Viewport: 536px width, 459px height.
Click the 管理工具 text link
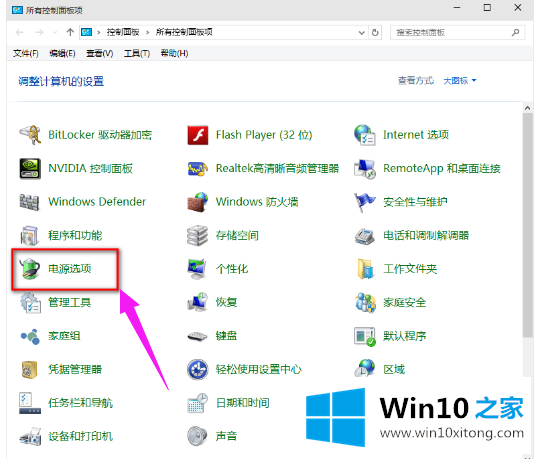[x=70, y=302]
